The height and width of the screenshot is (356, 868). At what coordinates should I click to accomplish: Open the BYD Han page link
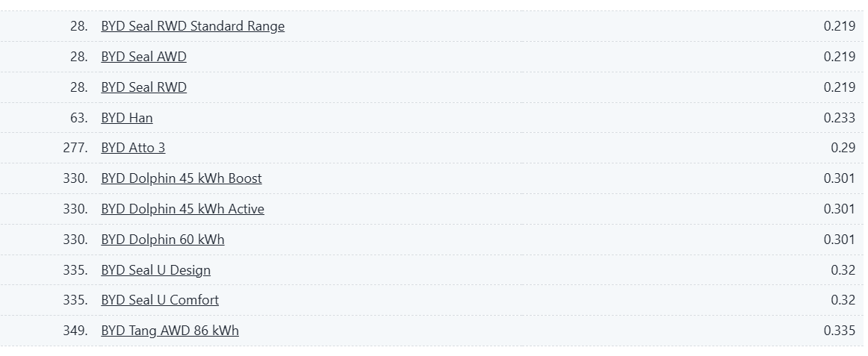coord(127,117)
